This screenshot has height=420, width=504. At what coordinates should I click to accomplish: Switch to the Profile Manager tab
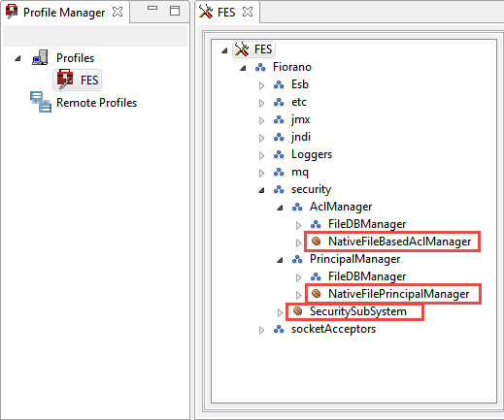click(64, 13)
